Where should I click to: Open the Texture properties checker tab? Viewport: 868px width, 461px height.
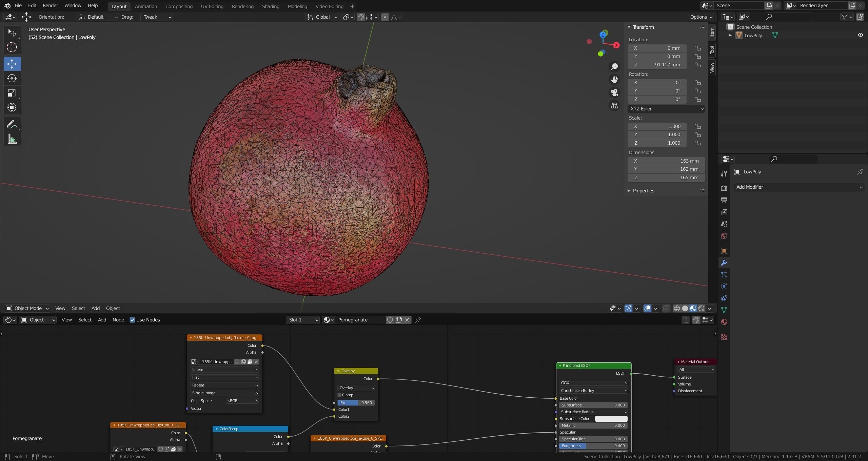pos(724,337)
